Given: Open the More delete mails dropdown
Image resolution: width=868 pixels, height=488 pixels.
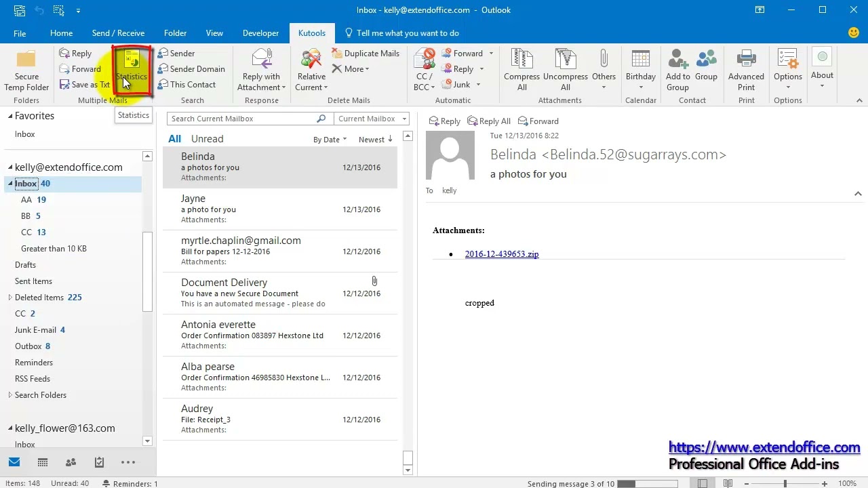Looking at the screenshot, I should pyautogui.click(x=351, y=69).
